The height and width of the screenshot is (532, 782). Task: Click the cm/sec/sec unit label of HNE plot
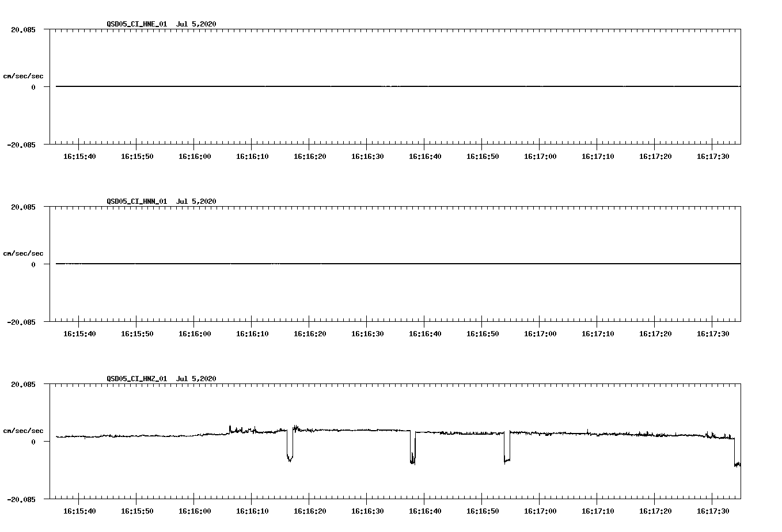click(23, 76)
